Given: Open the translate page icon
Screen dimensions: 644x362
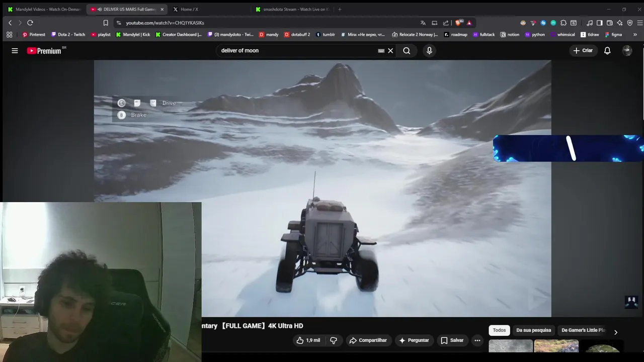Looking at the screenshot, I should point(423,23).
